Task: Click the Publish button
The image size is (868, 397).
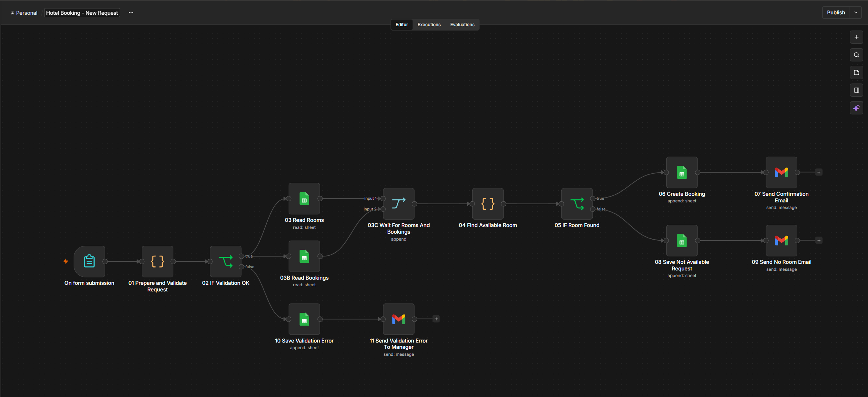Action: (x=836, y=13)
